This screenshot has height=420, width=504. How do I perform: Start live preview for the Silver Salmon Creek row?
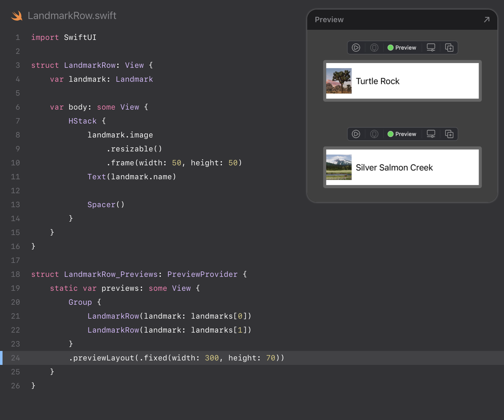click(x=356, y=134)
